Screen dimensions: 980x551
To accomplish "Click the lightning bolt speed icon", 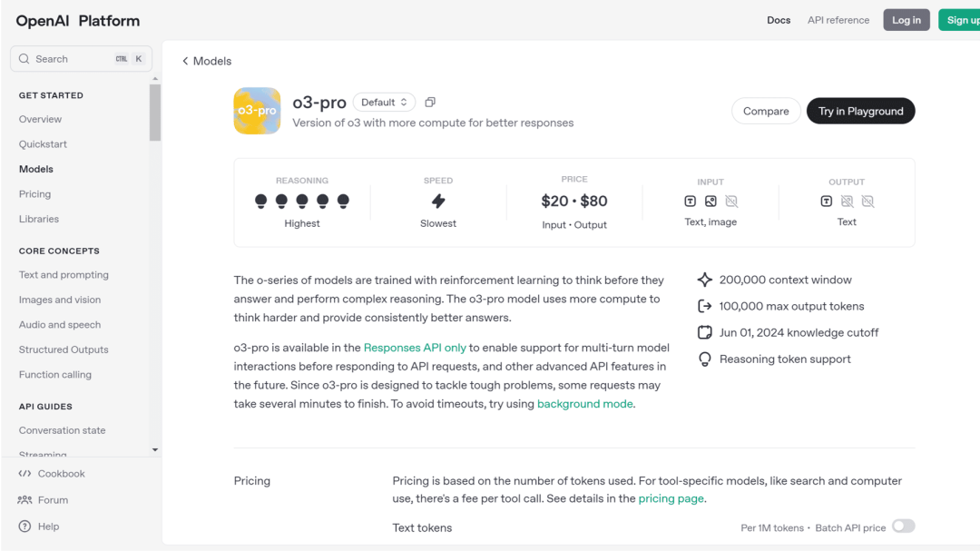I will click(438, 201).
